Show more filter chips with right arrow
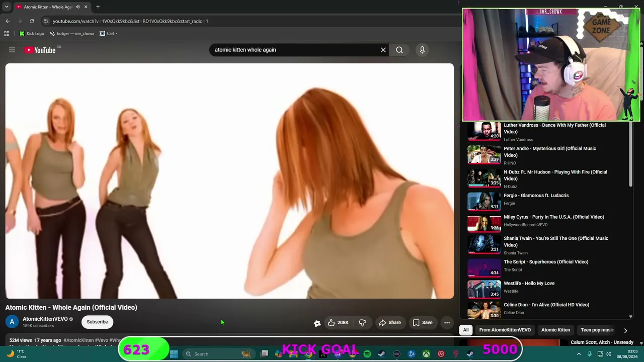 [x=625, y=330]
